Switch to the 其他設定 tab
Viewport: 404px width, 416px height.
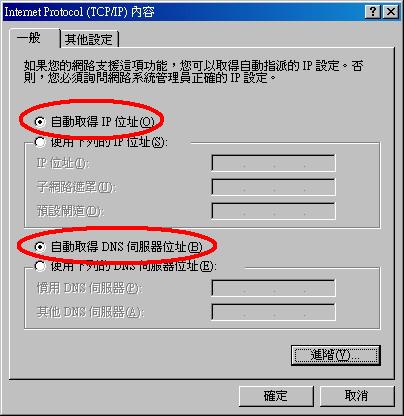point(89,40)
